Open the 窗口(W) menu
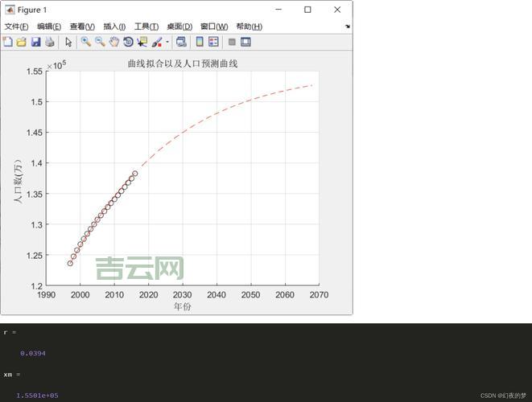Screen dimensions: 532x402 214,27
